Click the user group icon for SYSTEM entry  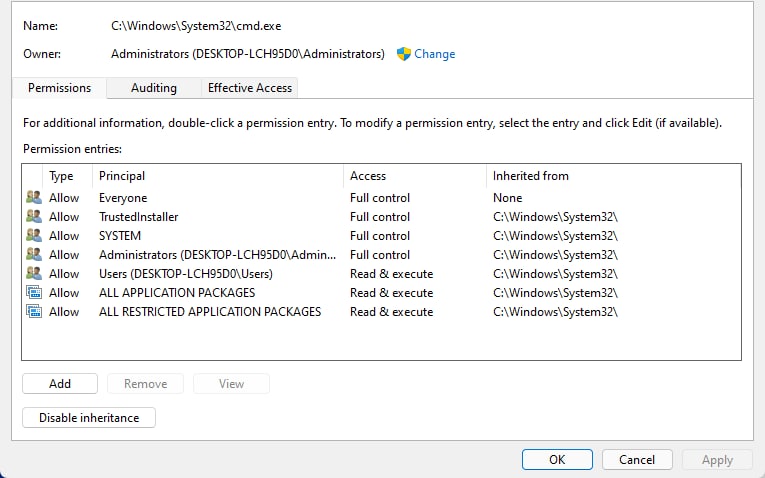(34, 235)
